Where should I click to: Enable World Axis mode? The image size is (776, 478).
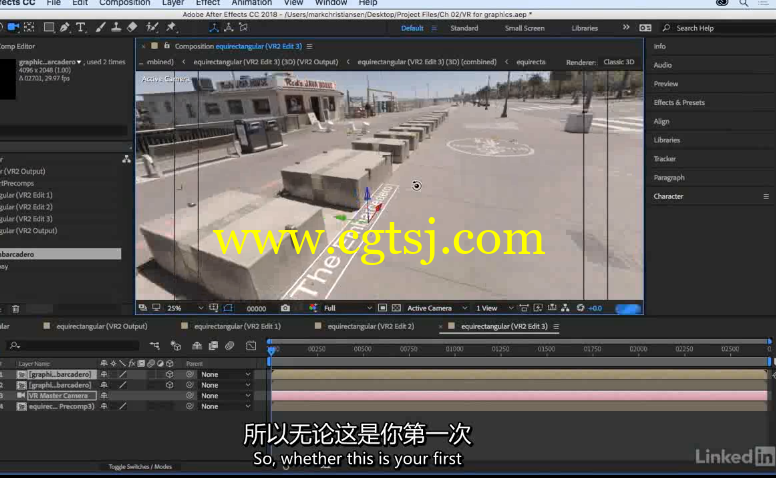coord(229,27)
